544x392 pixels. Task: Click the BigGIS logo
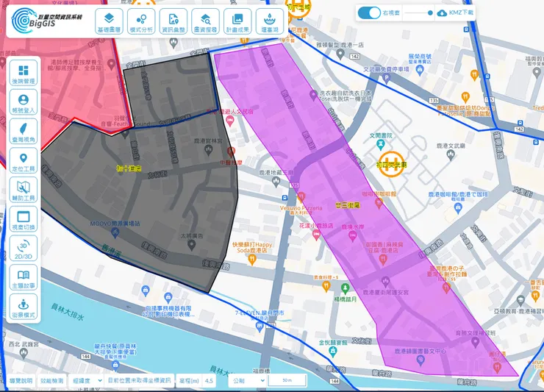(46, 21)
